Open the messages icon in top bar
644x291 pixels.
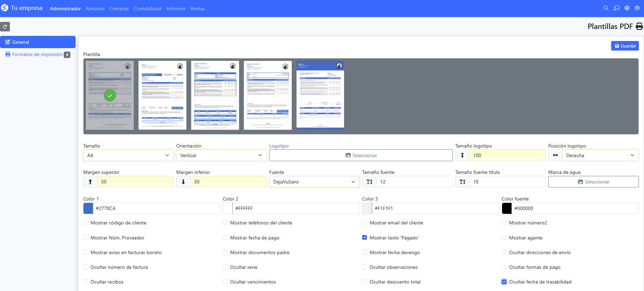(x=616, y=8)
